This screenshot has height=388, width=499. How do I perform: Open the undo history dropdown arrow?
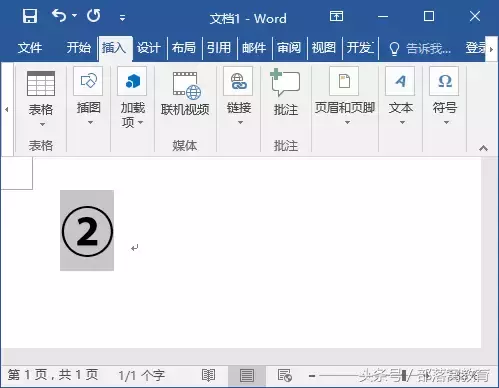(x=74, y=15)
